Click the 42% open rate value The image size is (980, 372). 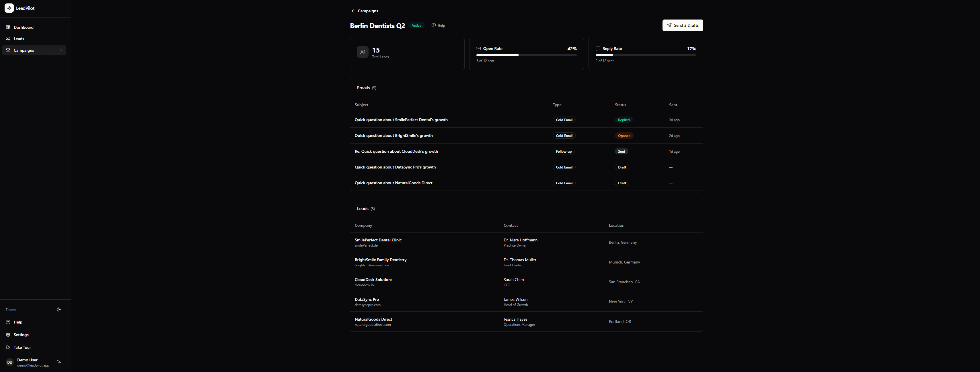coord(572,49)
